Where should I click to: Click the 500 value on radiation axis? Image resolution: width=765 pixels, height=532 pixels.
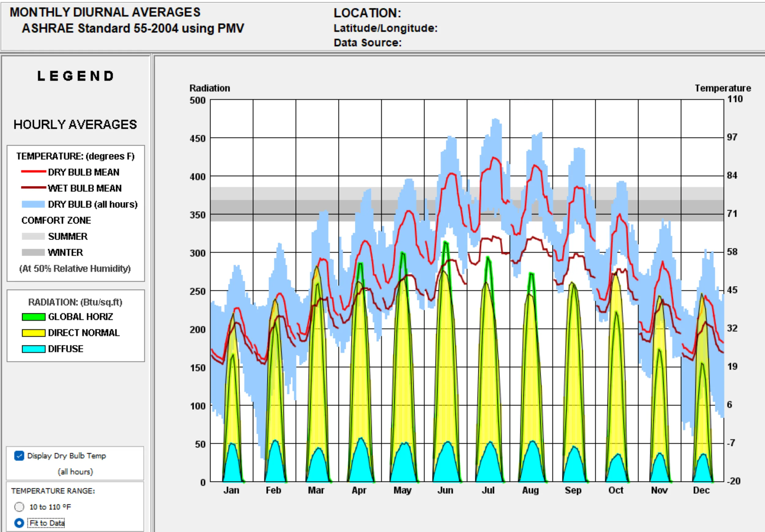[198, 100]
